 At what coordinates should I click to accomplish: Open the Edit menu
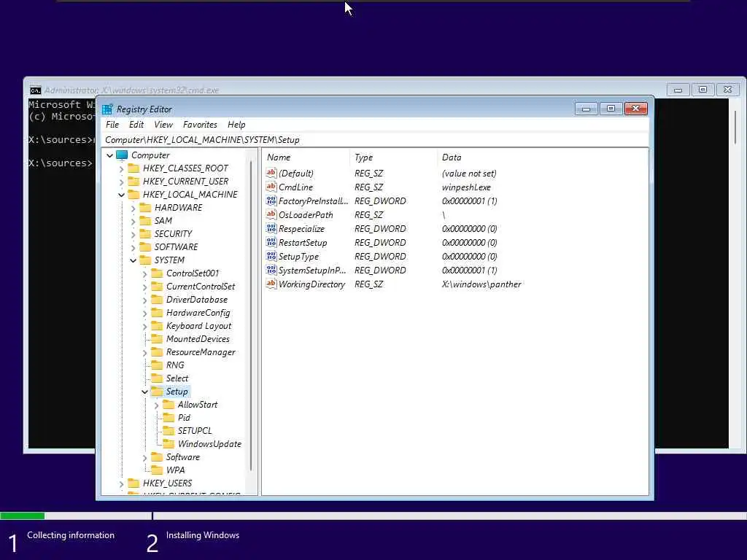136,124
